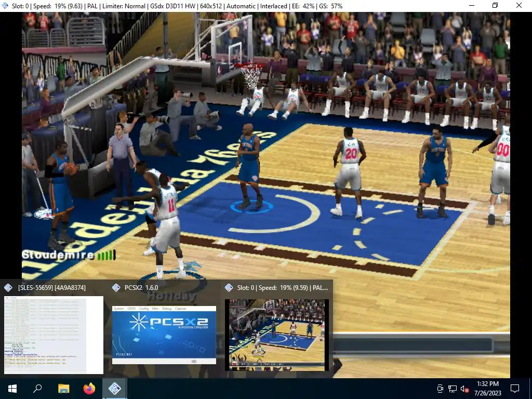Click the PCSX2 icon beside the Slot 0 preview title
The image size is (532, 399).
point(229,288)
